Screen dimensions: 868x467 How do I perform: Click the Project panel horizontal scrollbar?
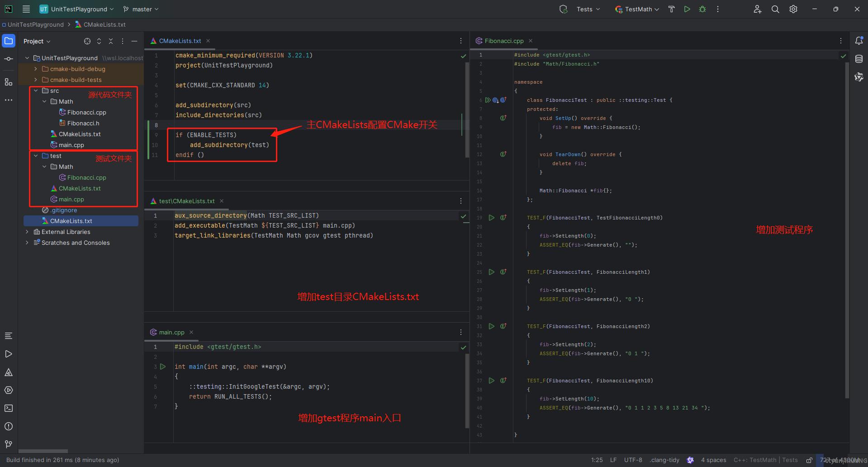43,451
